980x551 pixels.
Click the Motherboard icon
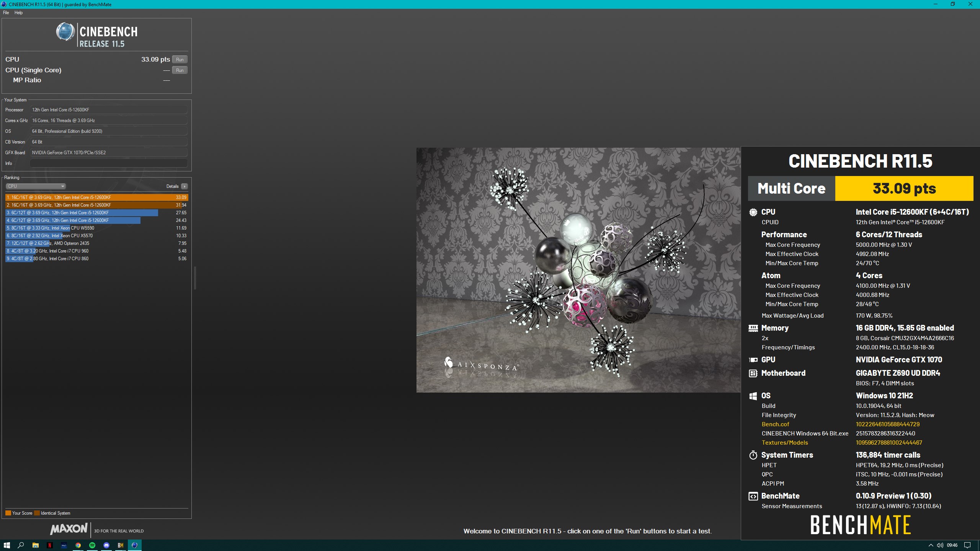(753, 373)
